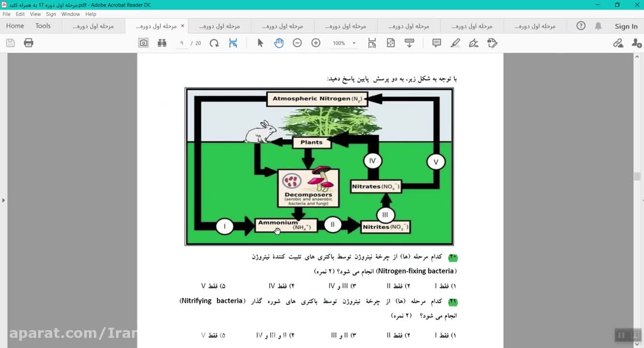Viewport: 644px width, 348px height.
Task: Open the Help menu
Action: click(x=90, y=14)
